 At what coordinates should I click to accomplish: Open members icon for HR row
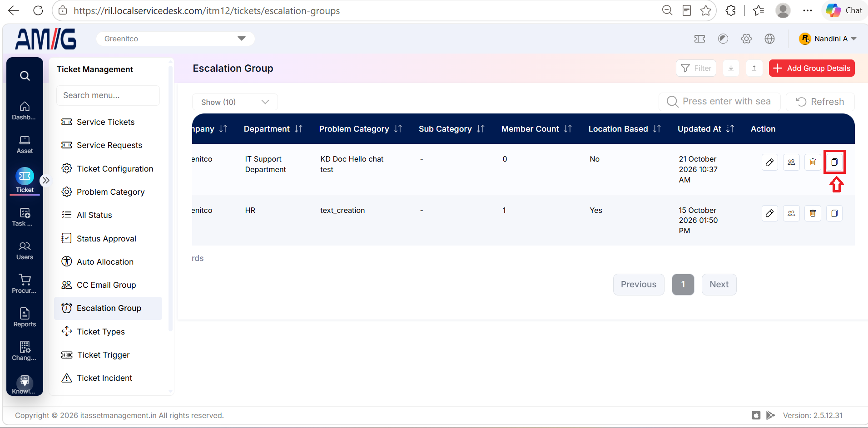point(791,213)
